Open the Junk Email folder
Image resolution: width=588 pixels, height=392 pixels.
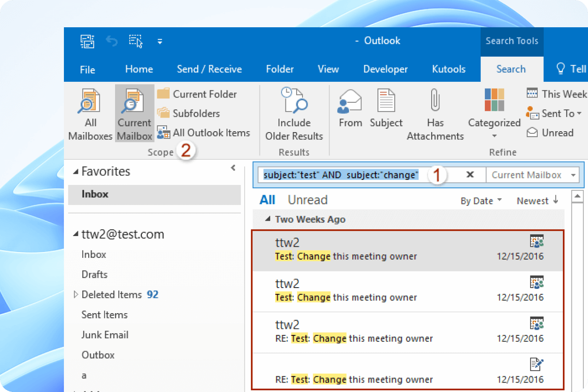(105, 335)
